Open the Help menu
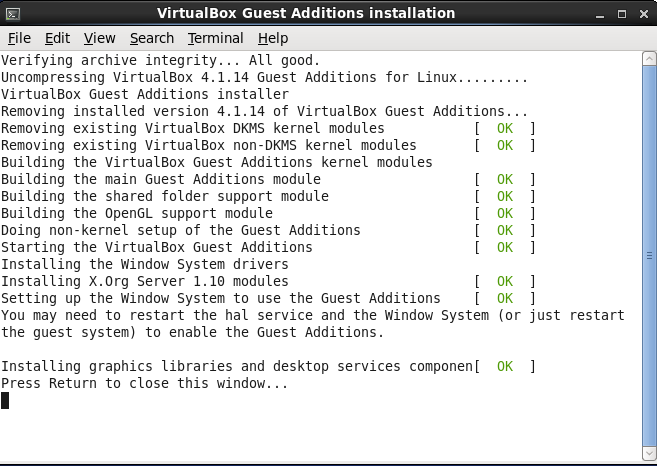Screen dimensions: 657x466 point(273,38)
